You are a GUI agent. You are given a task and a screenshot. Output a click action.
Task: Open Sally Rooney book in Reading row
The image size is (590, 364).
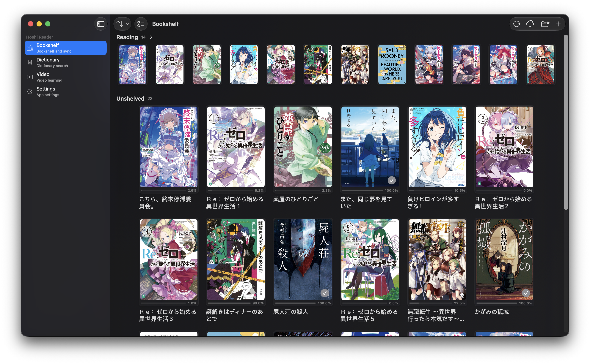point(392,64)
